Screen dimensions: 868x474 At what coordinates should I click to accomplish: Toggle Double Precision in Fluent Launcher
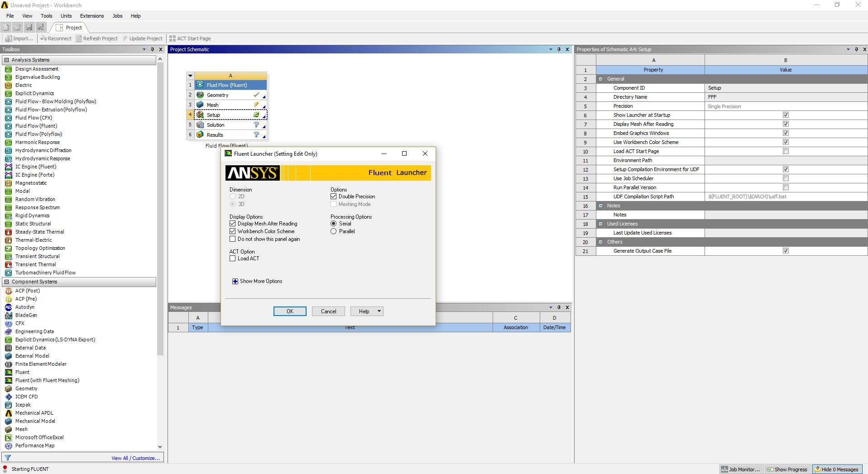[334, 196]
